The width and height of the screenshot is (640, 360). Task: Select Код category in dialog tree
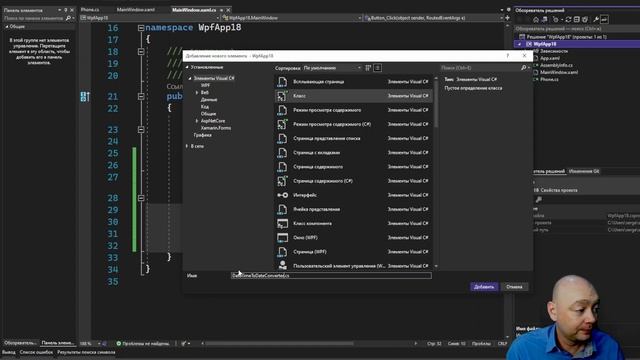(204, 107)
